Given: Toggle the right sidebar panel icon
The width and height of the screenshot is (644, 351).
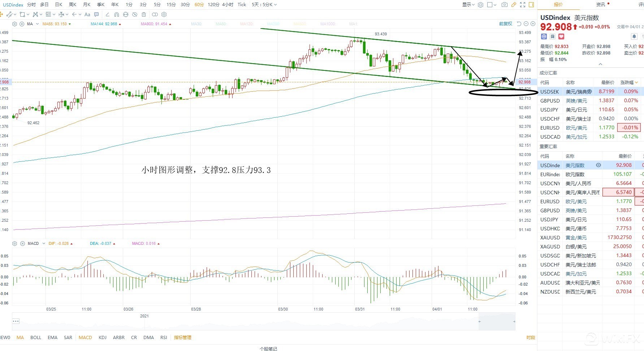Looking at the screenshot, I should [531, 5].
